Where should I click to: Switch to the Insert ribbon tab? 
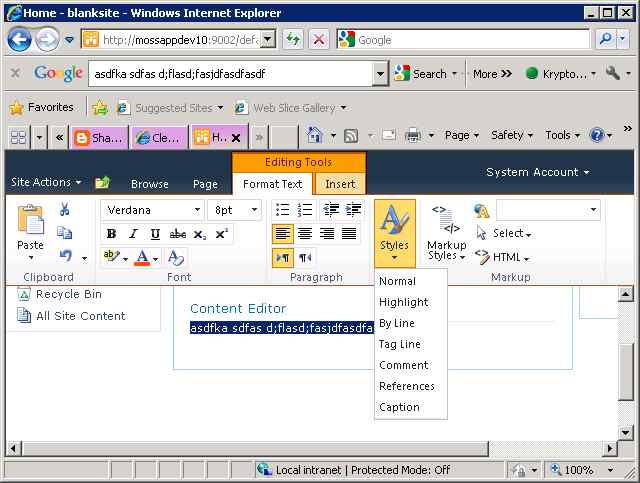point(340,184)
